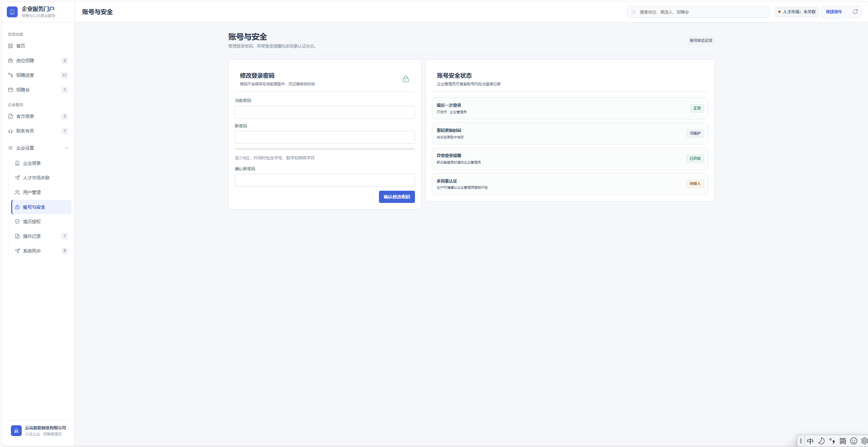Click the 招聘会 calendar icon
868x447 pixels.
pos(11,90)
